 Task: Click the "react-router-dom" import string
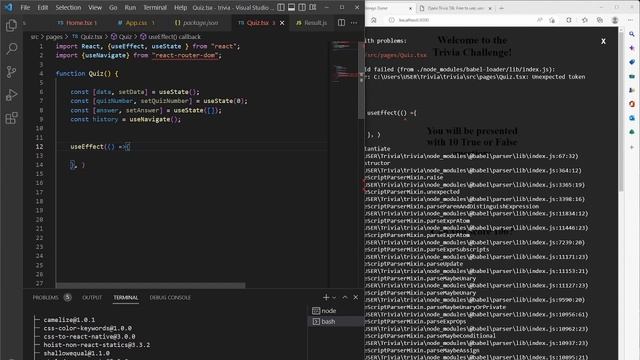click(185, 56)
